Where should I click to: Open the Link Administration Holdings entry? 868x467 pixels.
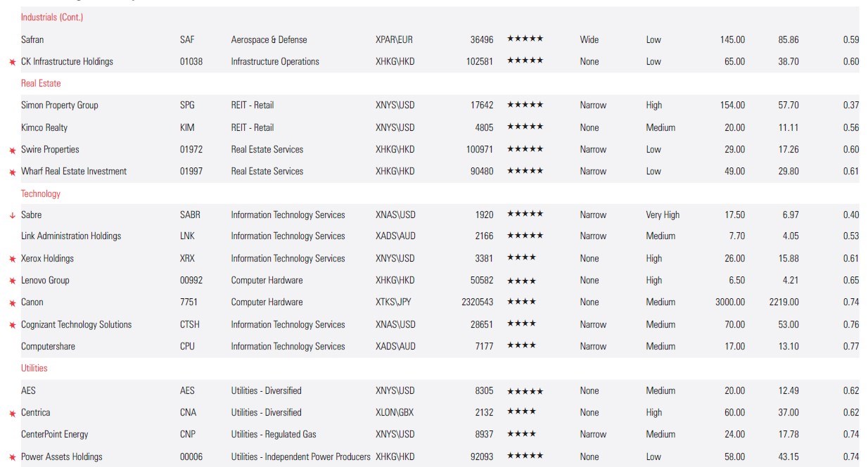[x=71, y=236]
